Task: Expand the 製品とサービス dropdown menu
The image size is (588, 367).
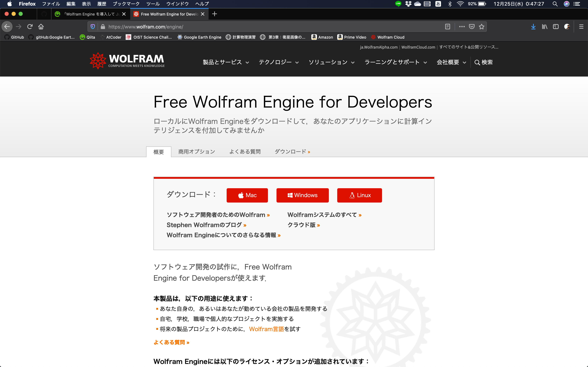Action: (224, 62)
